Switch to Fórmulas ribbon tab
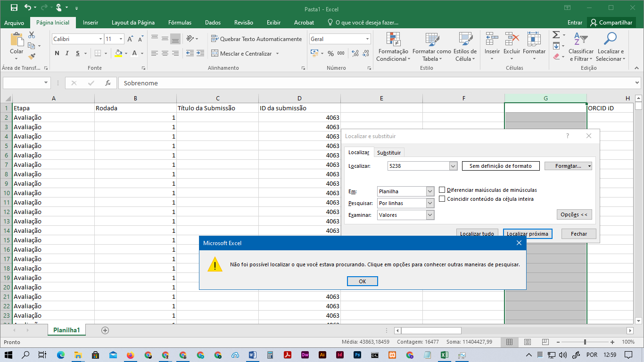This screenshot has height=362, width=644. click(180, 23)
